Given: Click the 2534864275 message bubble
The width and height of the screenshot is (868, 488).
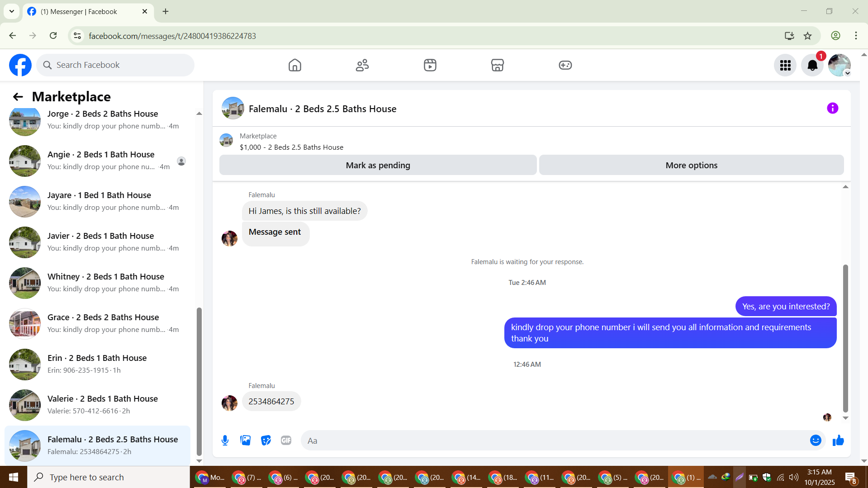Looking at the screenshot, I should (x=271, y=402).
